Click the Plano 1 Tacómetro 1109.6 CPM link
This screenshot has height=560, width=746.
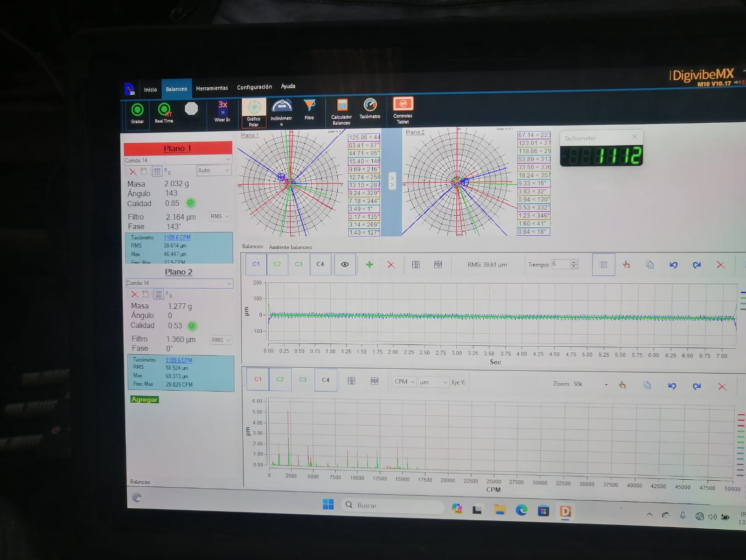click(x=177, y=238)
